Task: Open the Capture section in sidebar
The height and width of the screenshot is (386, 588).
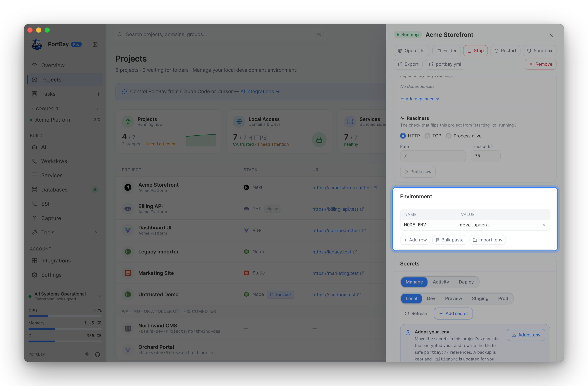Action: tap(65, 218)
